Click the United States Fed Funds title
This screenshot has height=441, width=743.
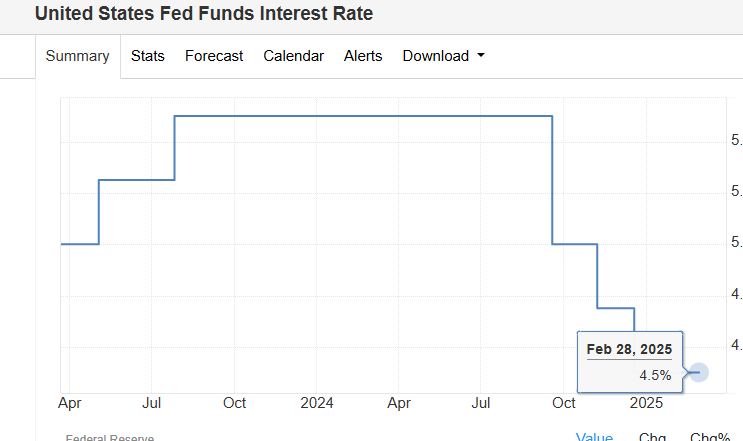[203, 14]
